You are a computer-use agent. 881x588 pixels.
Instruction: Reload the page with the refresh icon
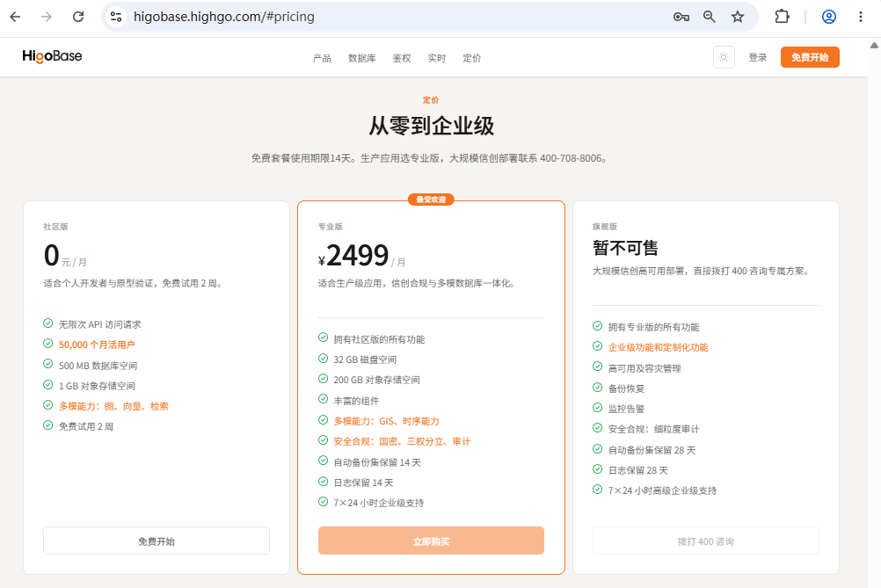(x=78, y=17)
